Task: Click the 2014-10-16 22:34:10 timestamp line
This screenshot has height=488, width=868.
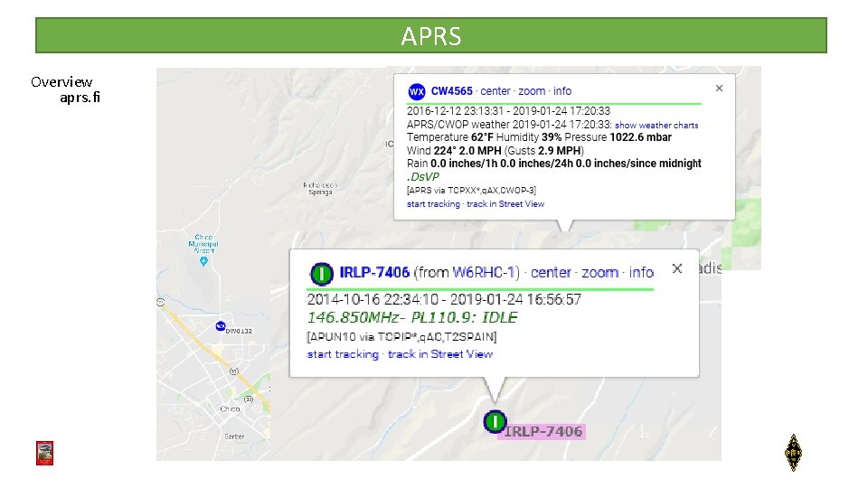Action: click(x=444, y=300)
